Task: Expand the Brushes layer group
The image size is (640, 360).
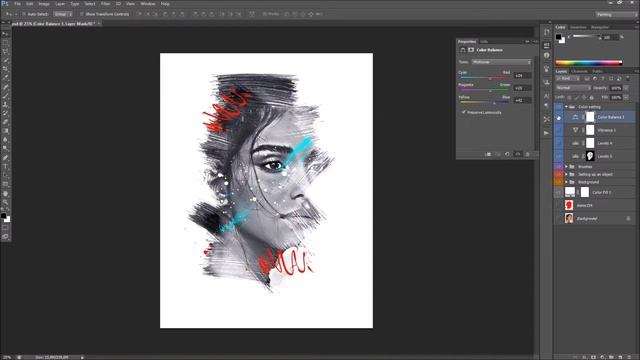Action: point(566,167)
